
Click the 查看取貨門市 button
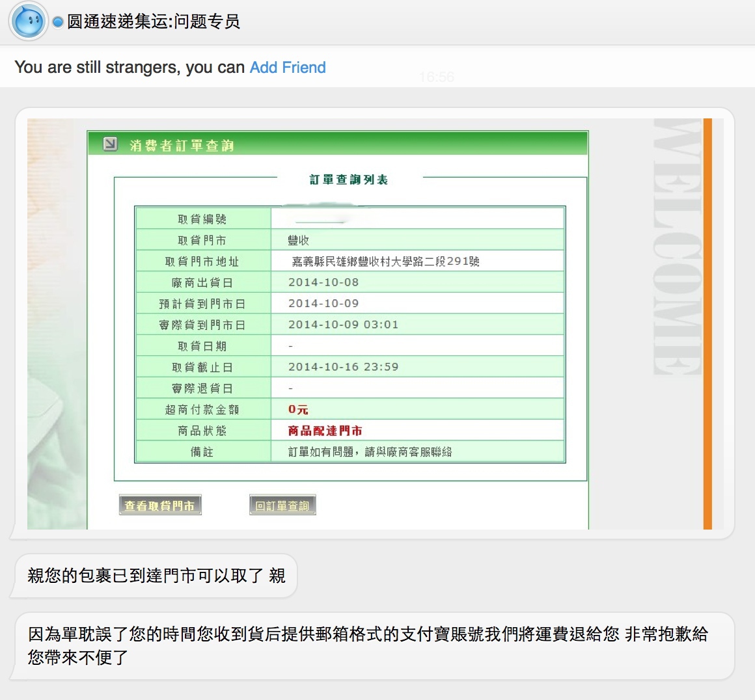pos(160,505)
